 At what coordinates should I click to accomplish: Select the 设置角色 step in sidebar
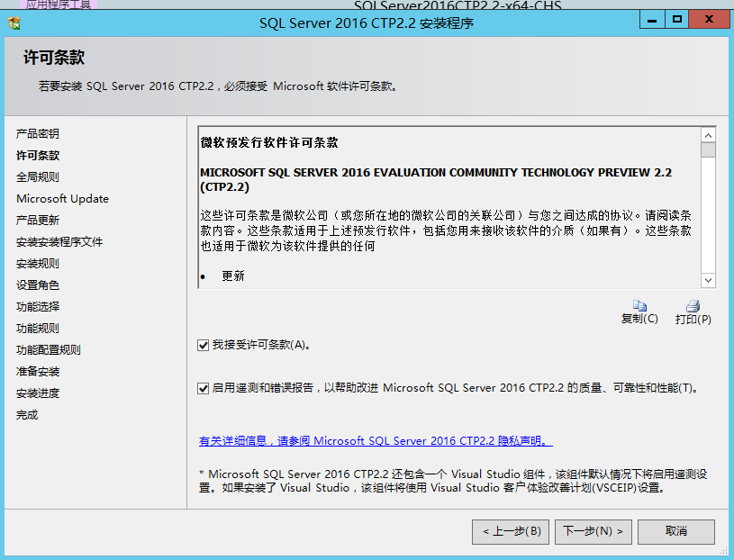click(x=38, y=285)
